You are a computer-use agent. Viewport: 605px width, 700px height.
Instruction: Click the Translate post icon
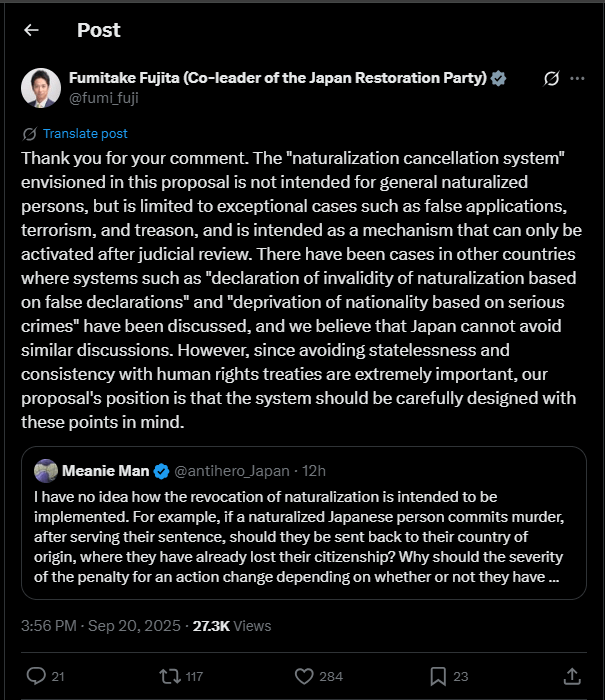tap(29, 133)
